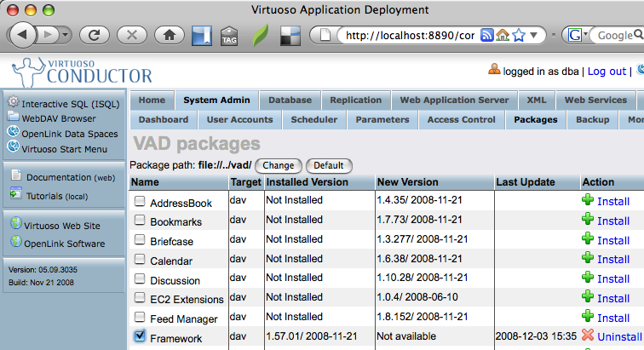Bookmark page with the star icon

518,36
